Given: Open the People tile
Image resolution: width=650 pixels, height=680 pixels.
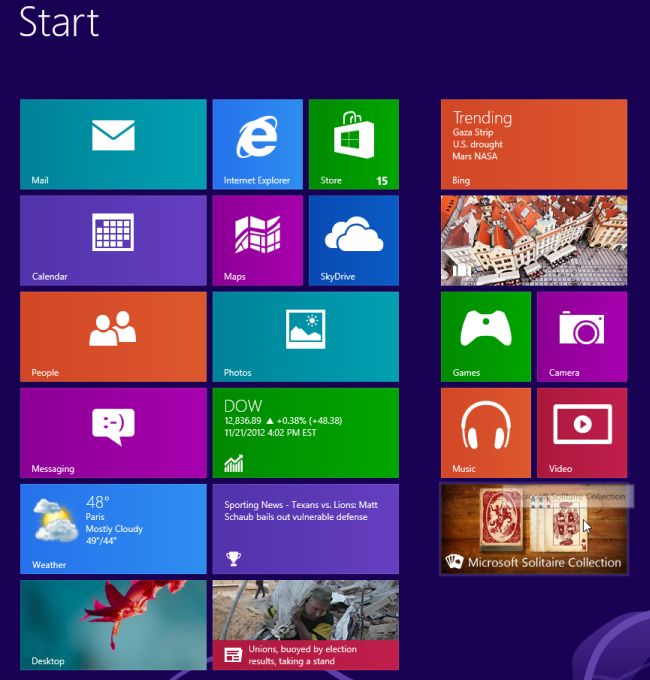Looking at the screenshot, I should click(x=113, y=337).
